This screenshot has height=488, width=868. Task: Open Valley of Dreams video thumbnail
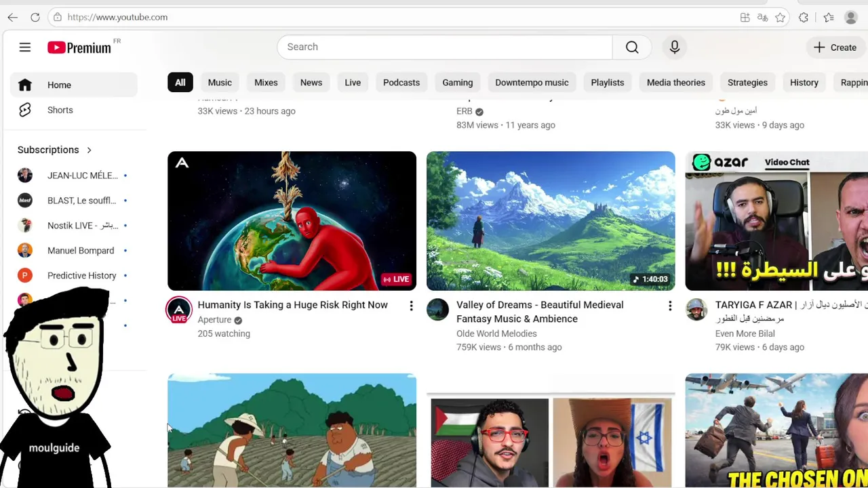(551, 221)
